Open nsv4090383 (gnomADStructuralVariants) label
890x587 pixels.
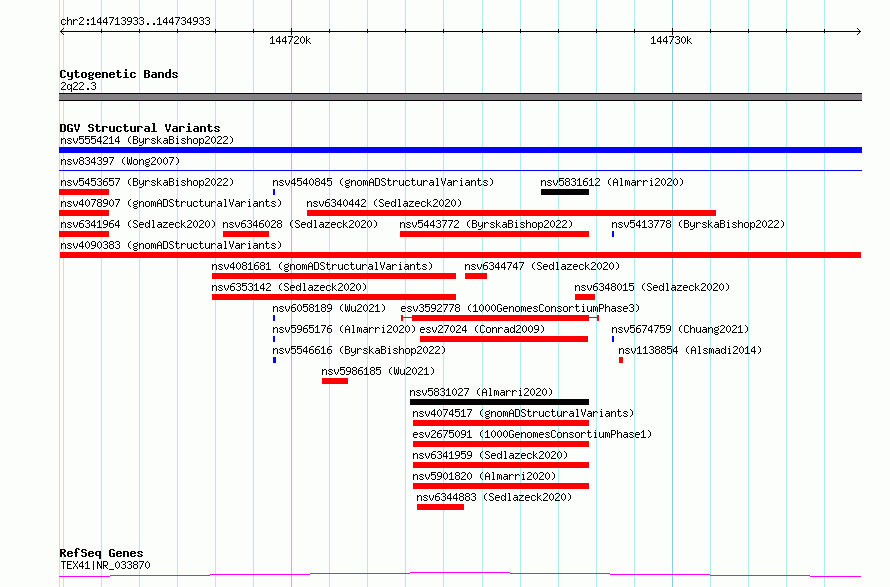click(171, 245)
